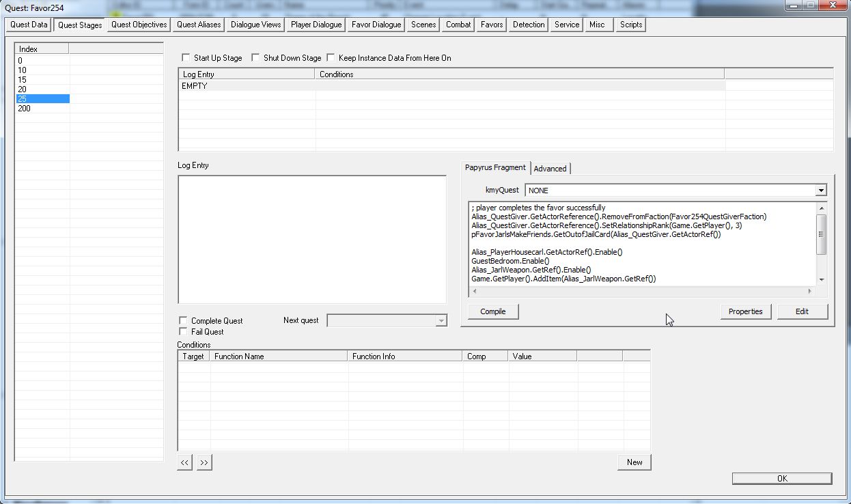Image resolution: width=851 pixels, height=504 pixels.
Task: Select the Papyrus Fragment tab
Action: pyautogui.click(x=496, y=167)
